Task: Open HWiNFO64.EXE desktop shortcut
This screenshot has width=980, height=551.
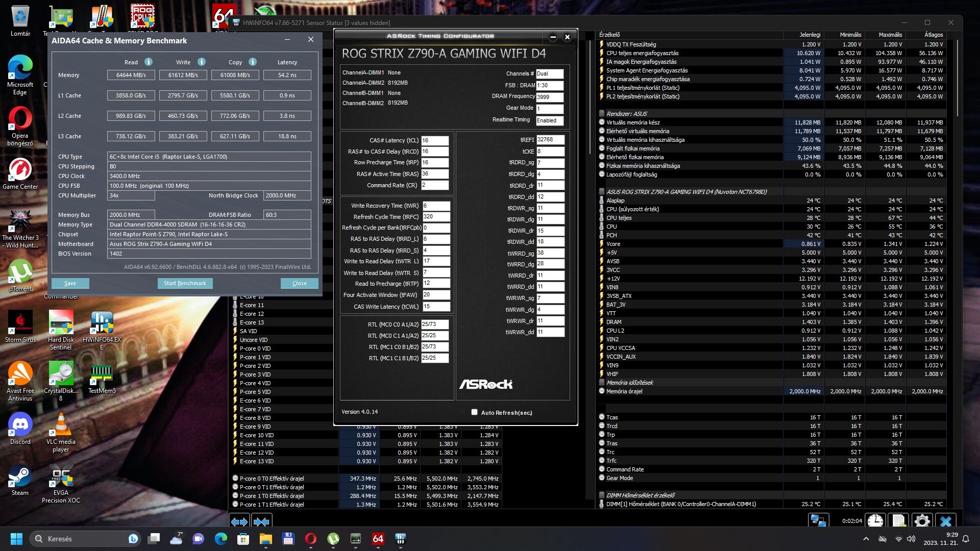Action: coord(102,330)
